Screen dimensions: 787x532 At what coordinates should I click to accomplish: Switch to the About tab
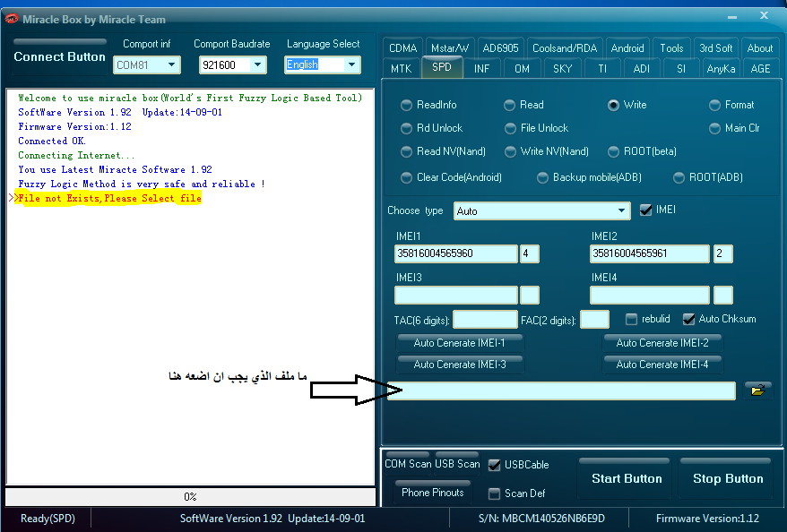760,48
